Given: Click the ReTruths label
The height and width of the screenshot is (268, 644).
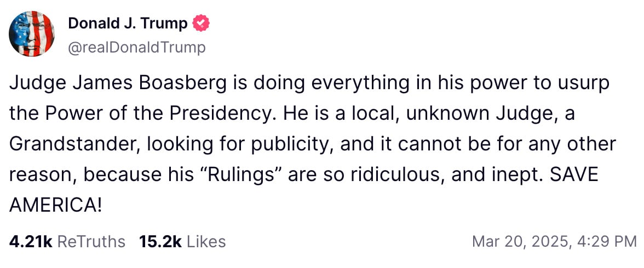Looking at the screenshot, I should point(91,241).
